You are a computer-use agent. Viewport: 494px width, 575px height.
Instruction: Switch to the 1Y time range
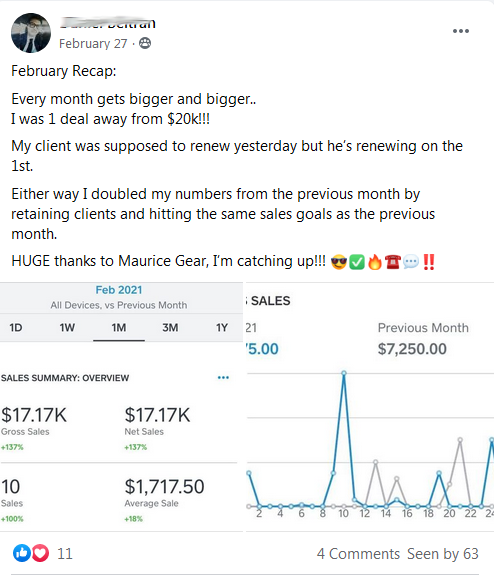tap(222, 327)
